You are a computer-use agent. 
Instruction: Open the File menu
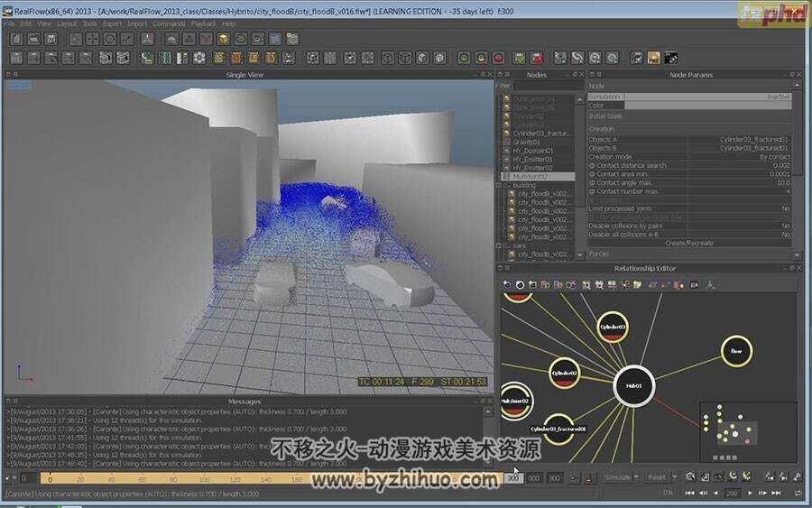(x=9, y=23)
